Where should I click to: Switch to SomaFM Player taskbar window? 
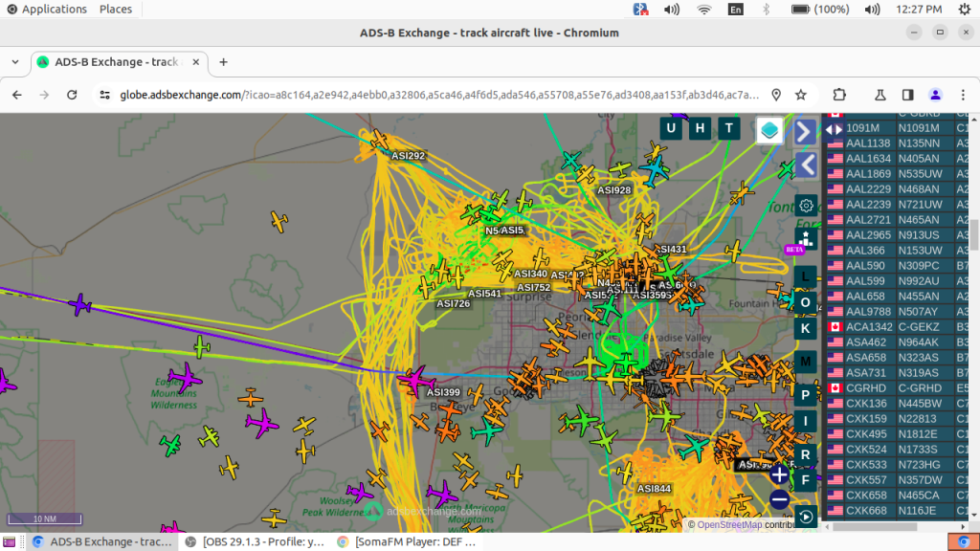point(407,541)
